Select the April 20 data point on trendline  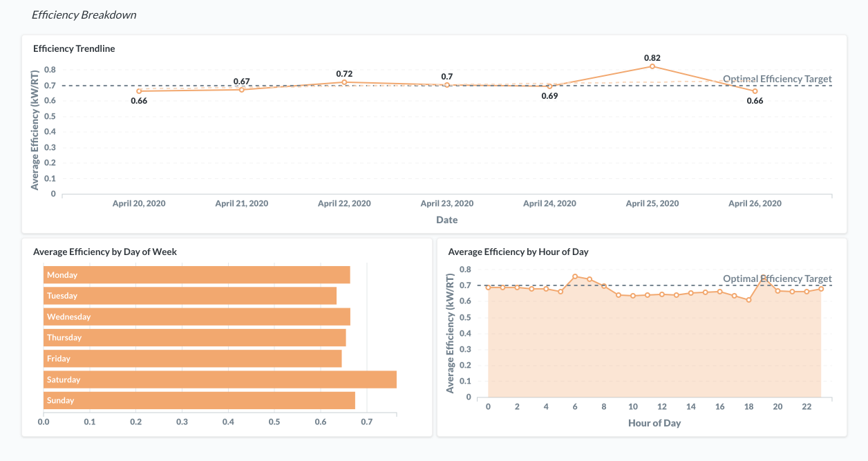pos(139,91)
